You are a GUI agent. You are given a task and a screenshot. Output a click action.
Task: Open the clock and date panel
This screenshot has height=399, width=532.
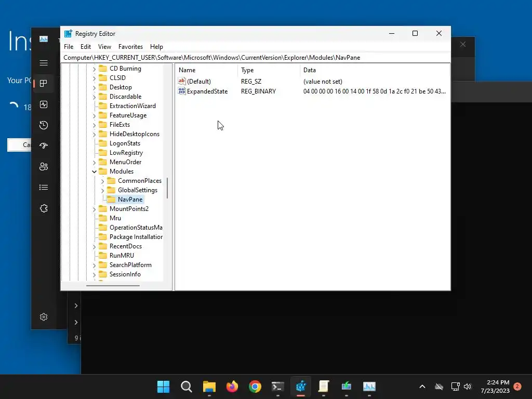[495, 387]
